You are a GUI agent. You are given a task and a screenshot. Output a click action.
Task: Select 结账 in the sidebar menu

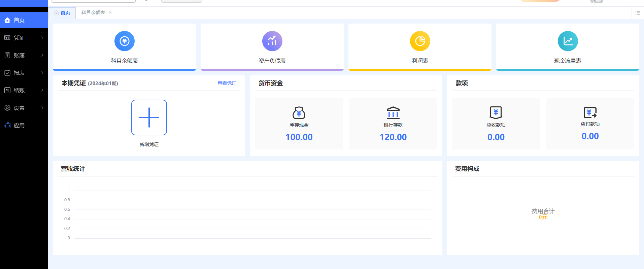24,90
